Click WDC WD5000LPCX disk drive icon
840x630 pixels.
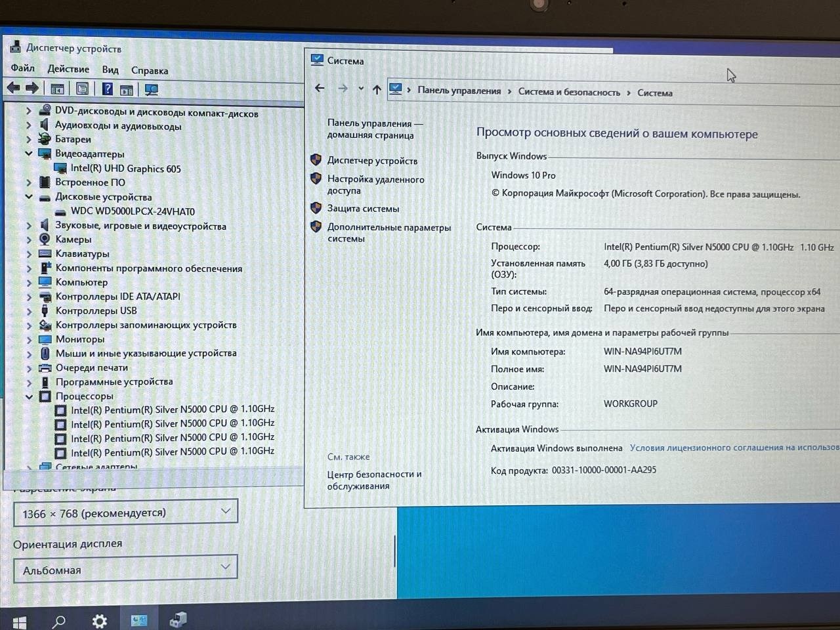60,212
